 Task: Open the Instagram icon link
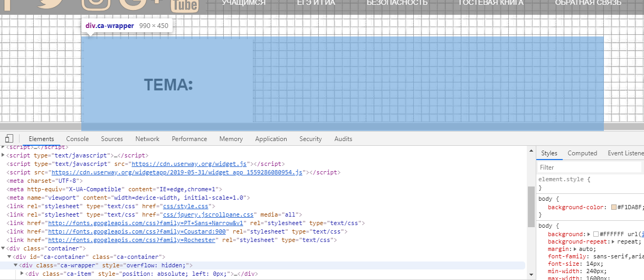coord(96,4)
